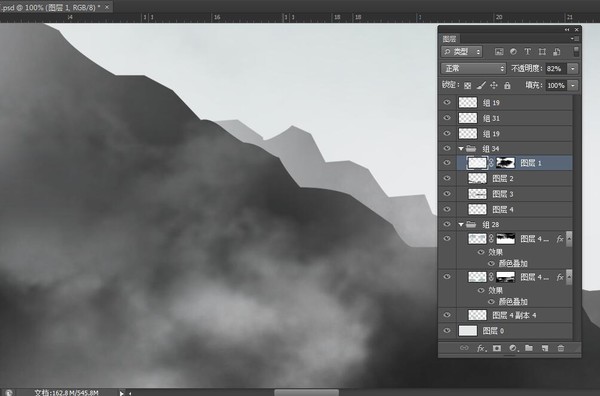This screenshot has width=600, height=396.
Task: Select the 图层 tab in panel
Action: [449, 39]
